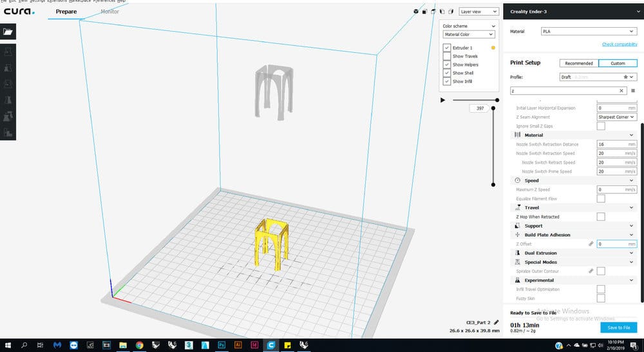The image size is (644, 352).
Task: Select the Rotate tool in left toolbar
Action: 8,84
